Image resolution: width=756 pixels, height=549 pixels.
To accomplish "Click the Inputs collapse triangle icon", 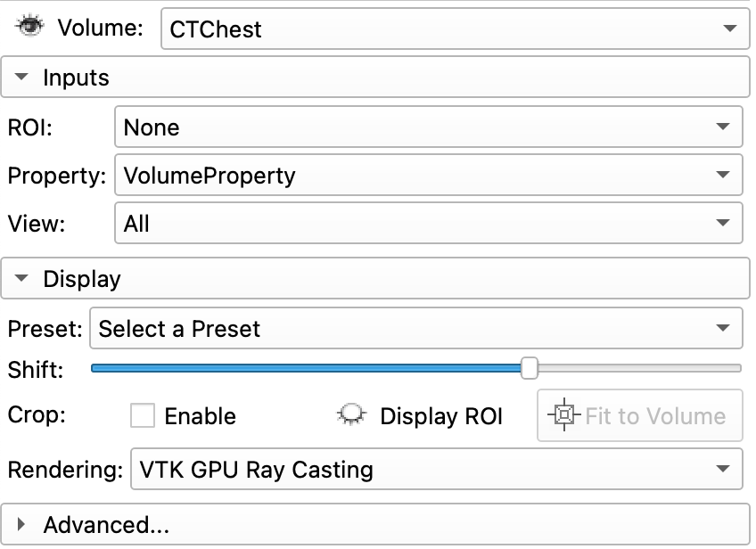I will click(21, 77).
